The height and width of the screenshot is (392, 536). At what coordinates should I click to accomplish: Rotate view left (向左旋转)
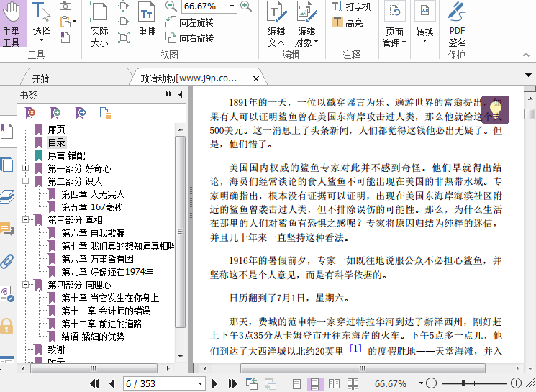[x=189, y=22]
